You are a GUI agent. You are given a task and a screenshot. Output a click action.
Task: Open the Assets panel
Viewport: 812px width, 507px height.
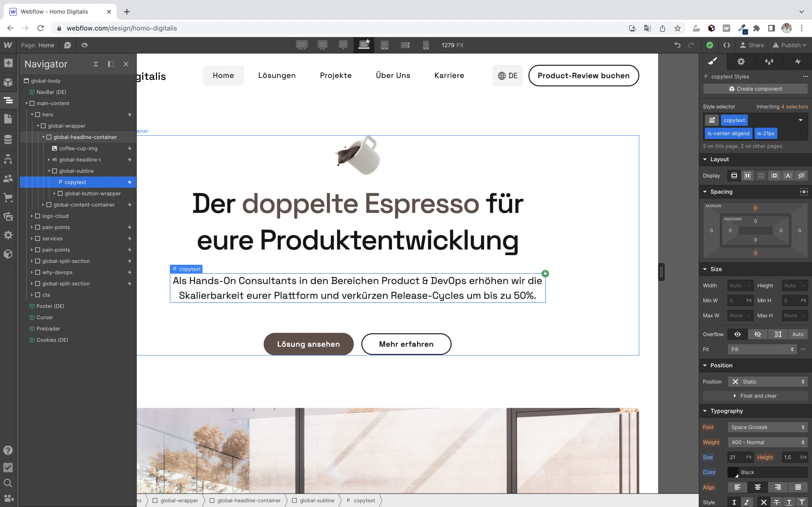tap(8, 216)
